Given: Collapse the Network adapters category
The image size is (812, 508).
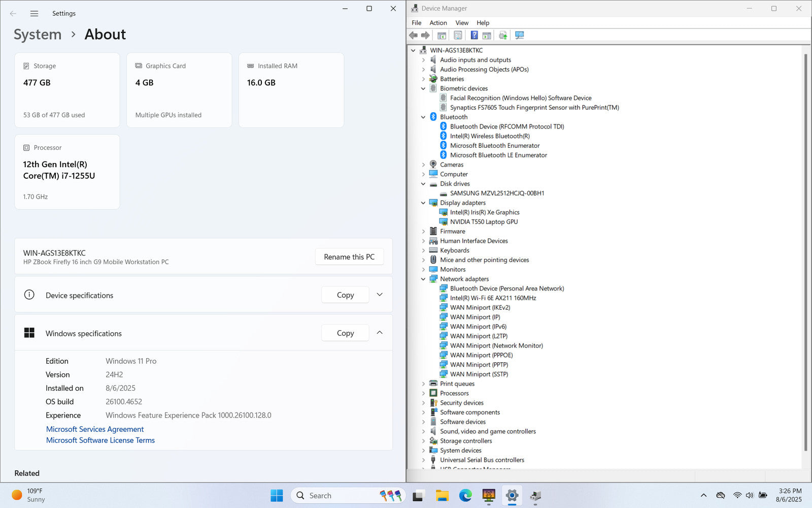Looking at the screenshot, I should tap(423, 279).
